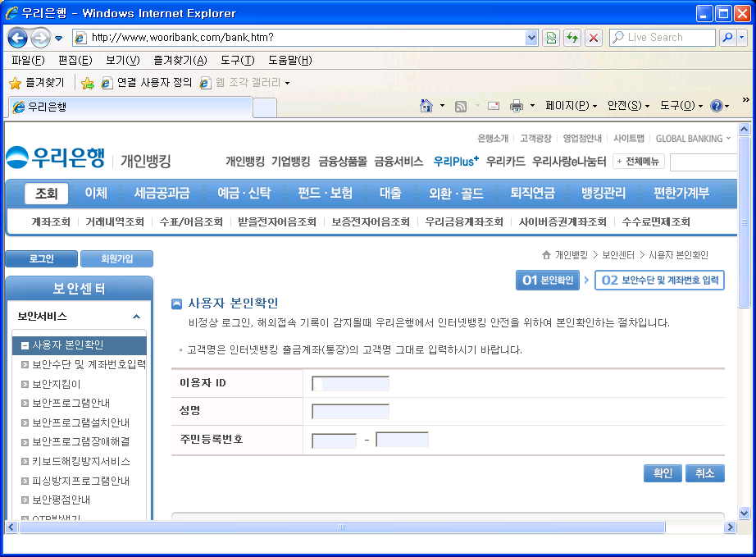Click the Live Search magnifier button
756x557 pixels.
click(727, 38)
